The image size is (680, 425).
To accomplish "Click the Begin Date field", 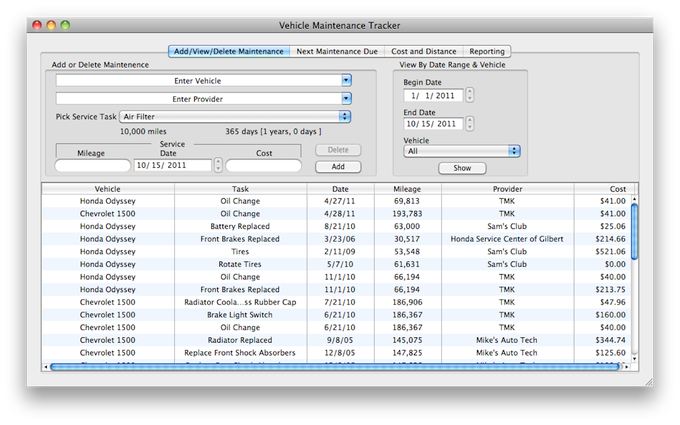I will [432, 95].
